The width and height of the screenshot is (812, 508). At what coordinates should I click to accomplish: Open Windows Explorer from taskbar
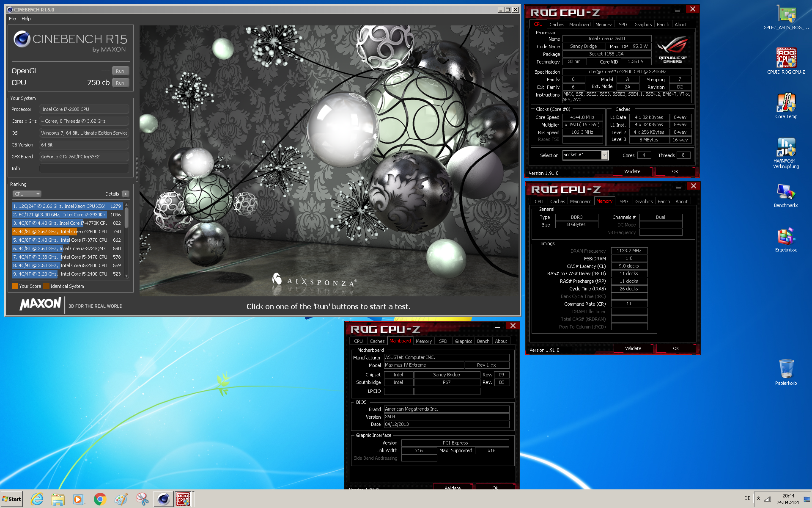pyautogui.click(x=58, y=499)
